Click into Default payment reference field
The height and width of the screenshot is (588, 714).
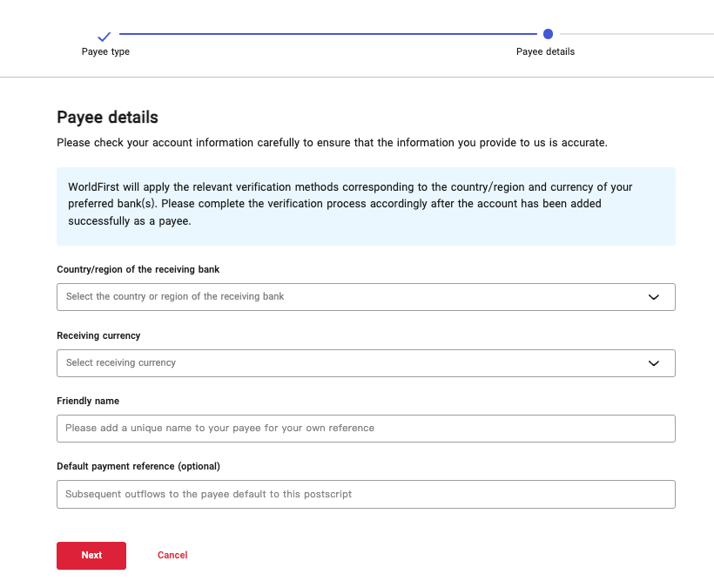tap(366, 494)
